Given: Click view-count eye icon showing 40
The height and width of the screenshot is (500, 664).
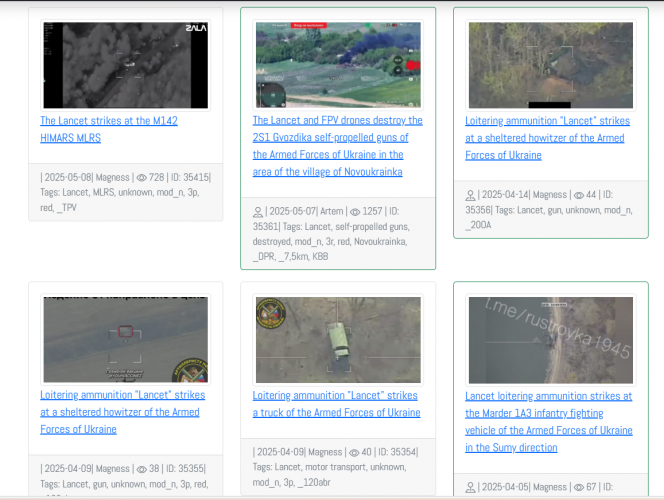Looking at the screenshot, I should click(354, 453).
